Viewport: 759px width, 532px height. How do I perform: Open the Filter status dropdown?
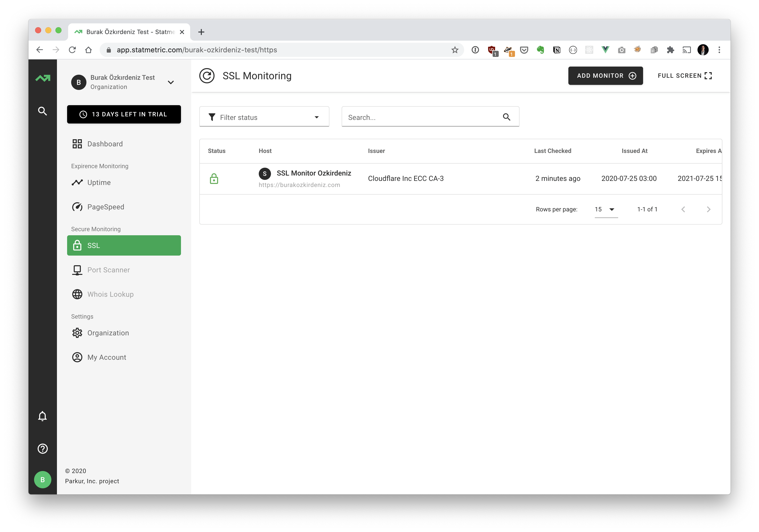(264, 117)
